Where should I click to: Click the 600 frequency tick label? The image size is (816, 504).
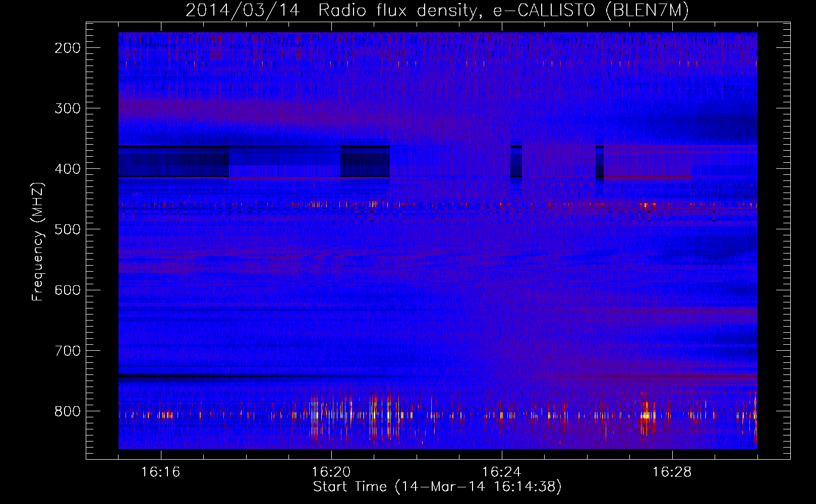coord(67,290)
